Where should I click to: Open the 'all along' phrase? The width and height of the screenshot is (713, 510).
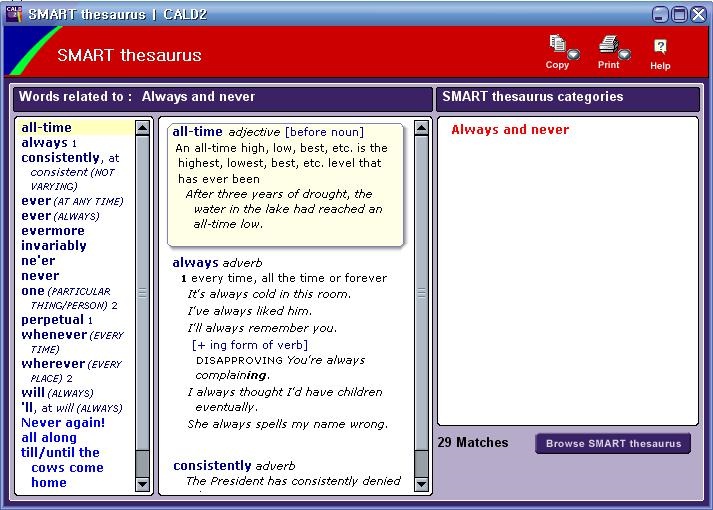pos(49,438)
